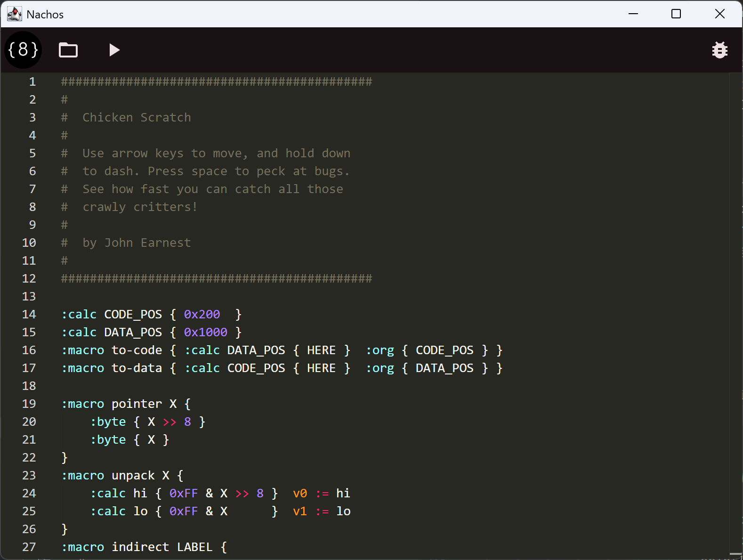Image resolution: width=743 pixels, height=560 pixels.
Task: Click the ':byte' keyword on line 20
Action: pos(108,422)
